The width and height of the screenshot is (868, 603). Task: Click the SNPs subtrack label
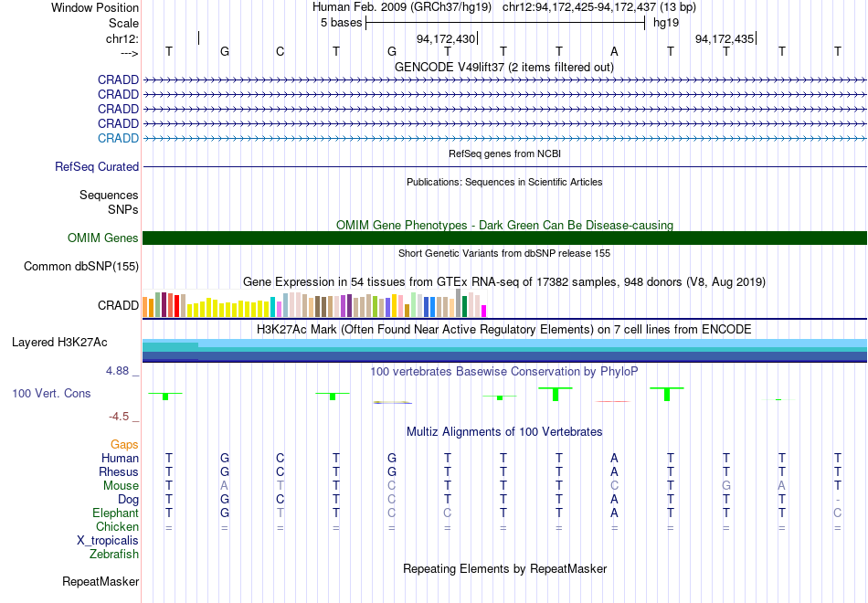(123, 209)
